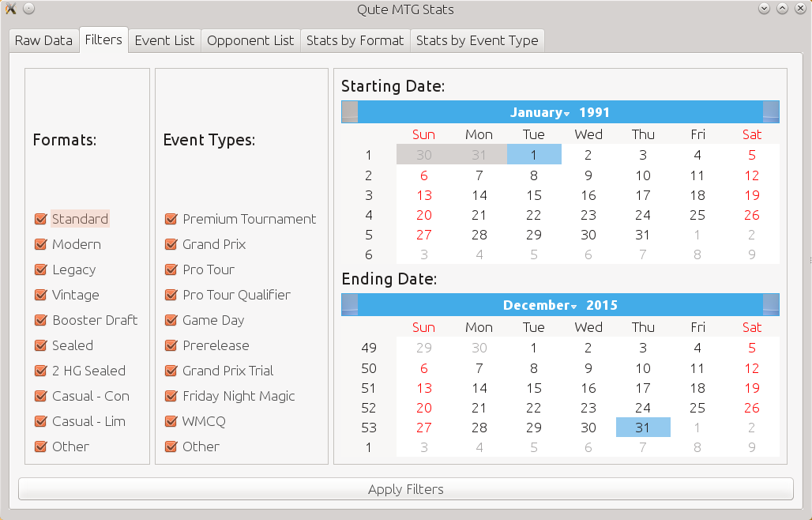Screen dimensions: 812x520
Task: Click the Apply Filters button
Action: click(406, 489)
